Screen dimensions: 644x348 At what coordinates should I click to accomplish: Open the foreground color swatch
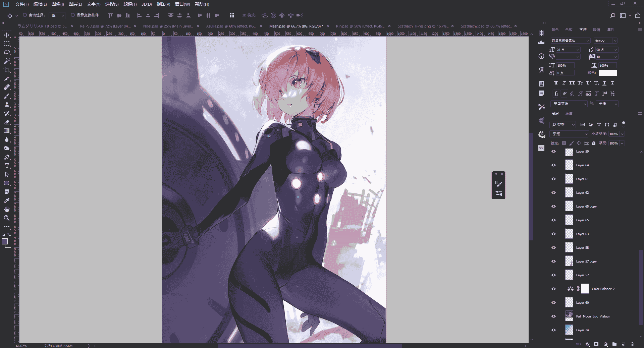tap(5, 241)
